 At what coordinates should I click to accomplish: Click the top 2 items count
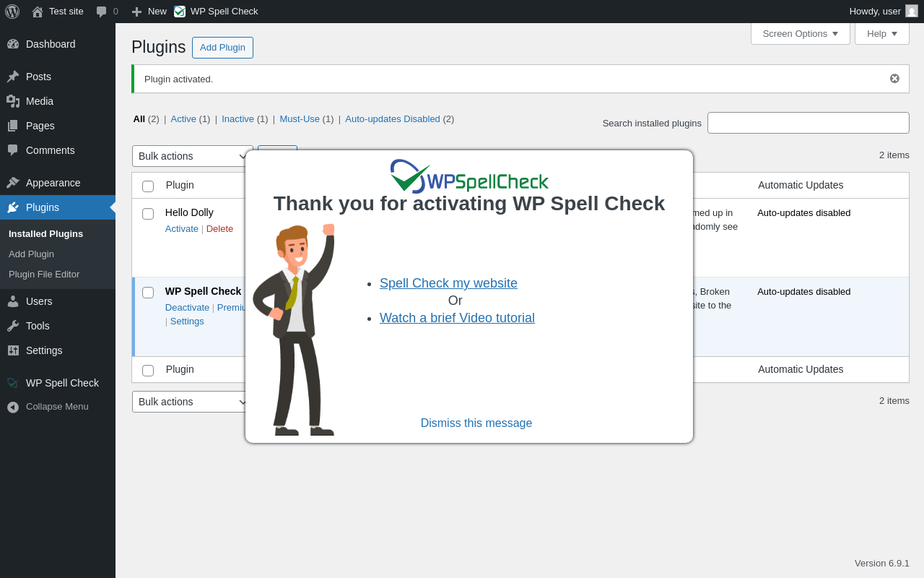tap(894, 155)
